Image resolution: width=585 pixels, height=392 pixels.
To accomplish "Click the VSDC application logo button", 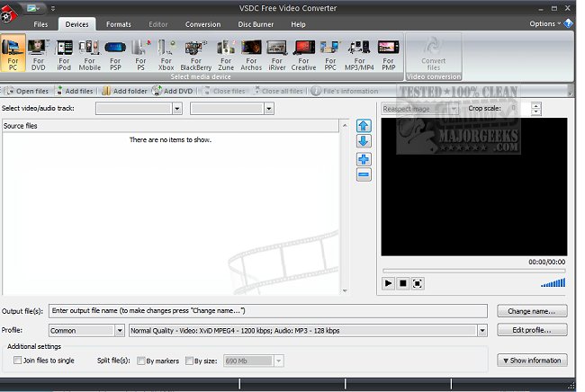I will (x=9, y=14).
